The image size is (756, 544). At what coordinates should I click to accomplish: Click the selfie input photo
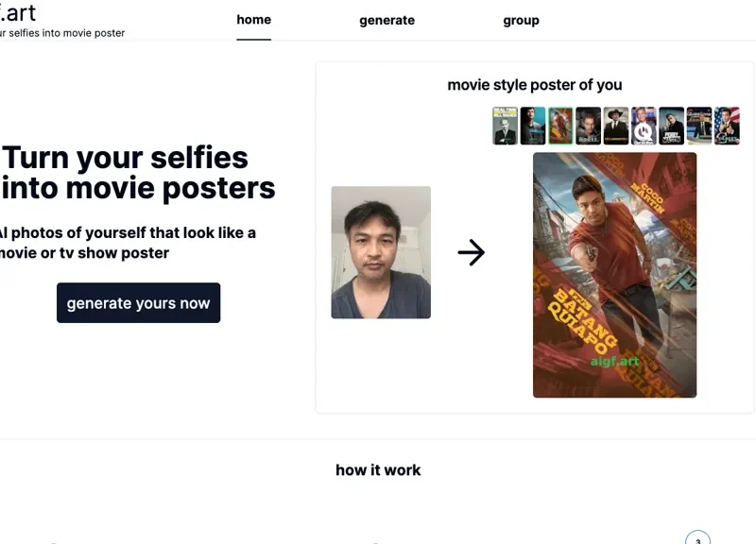(x=381, y=252)
